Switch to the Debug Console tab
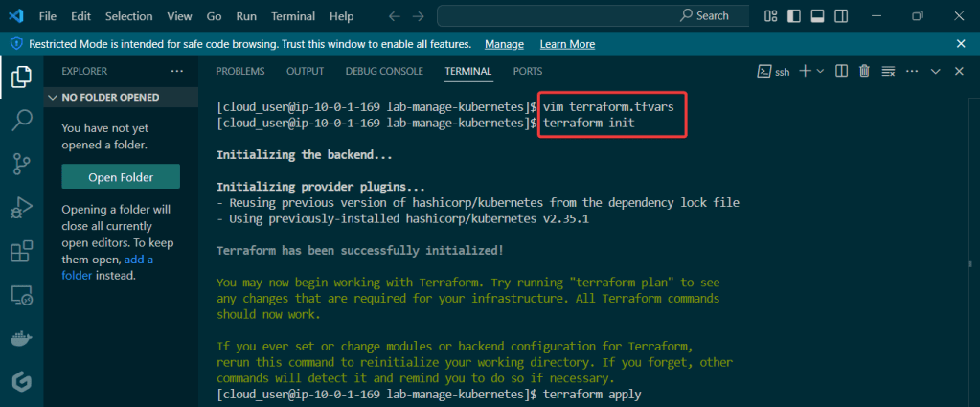 point(384,71)
